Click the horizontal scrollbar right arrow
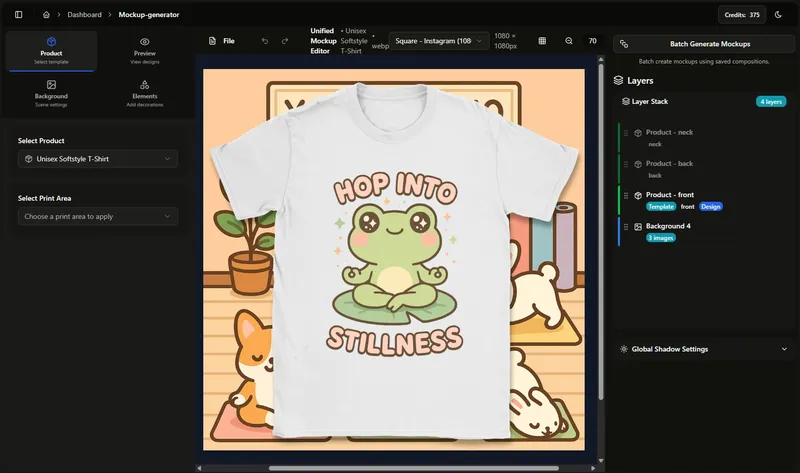This screenshot has height=473, width=800. [593, 468]
